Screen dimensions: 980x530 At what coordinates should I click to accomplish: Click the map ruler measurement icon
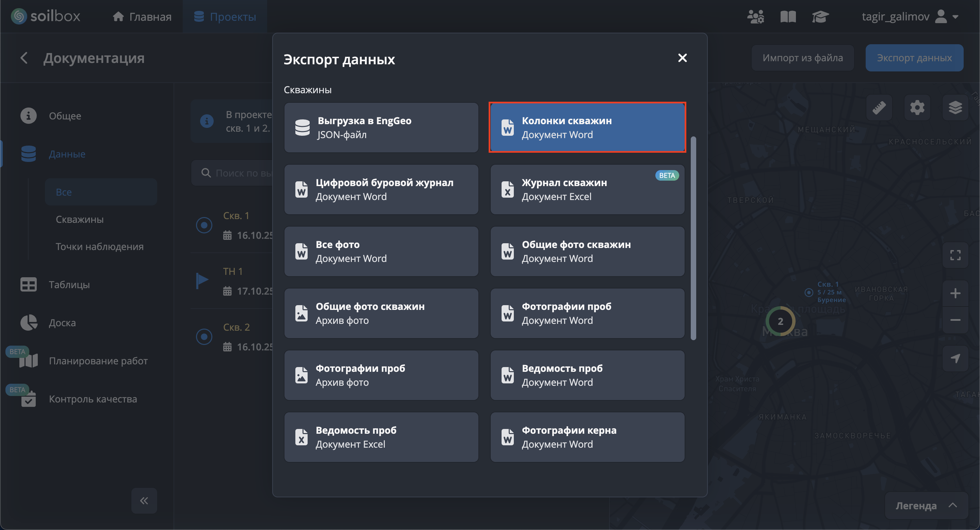tap(879, 107)
